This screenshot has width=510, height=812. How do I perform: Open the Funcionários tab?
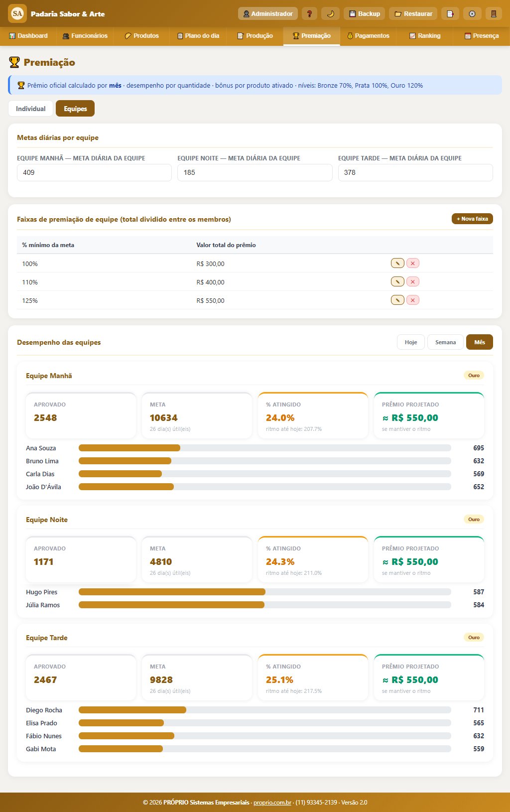coord(85,36)
